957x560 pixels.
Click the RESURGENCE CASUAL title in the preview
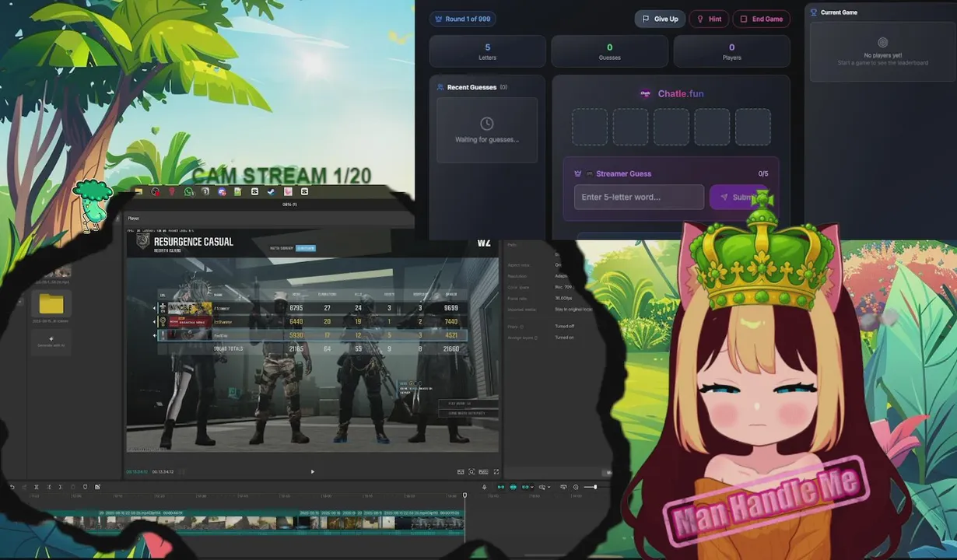(194, 242)
